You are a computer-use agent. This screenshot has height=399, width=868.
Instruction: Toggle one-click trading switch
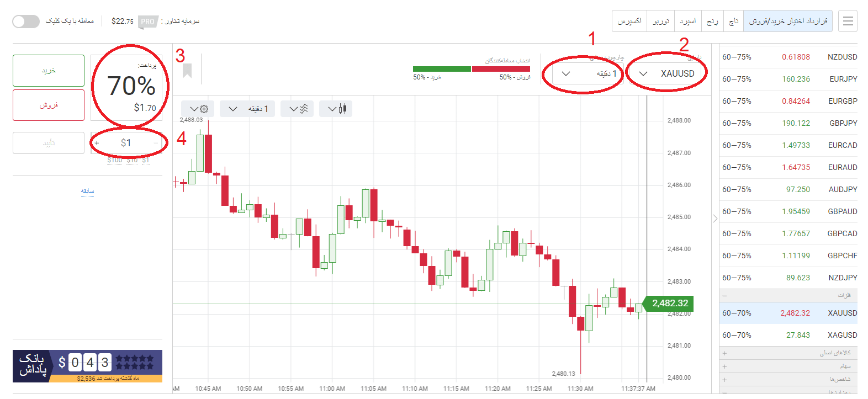click(26, 21)
